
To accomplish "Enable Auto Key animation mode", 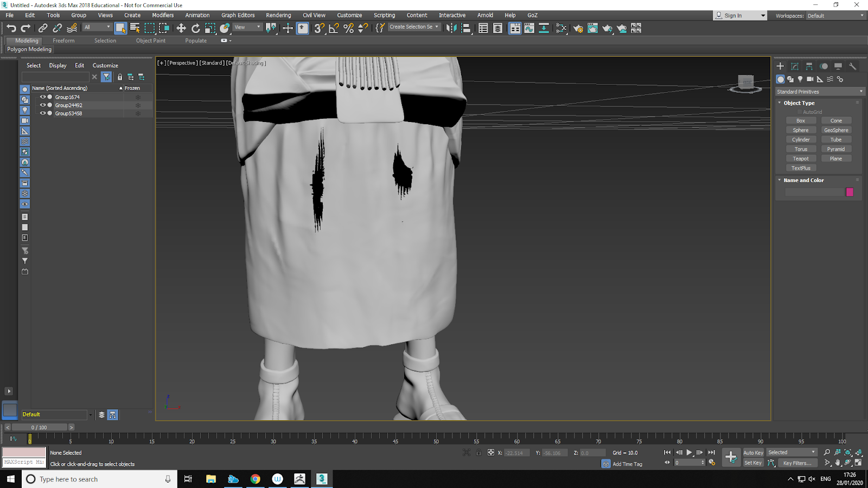I will 753,453.
